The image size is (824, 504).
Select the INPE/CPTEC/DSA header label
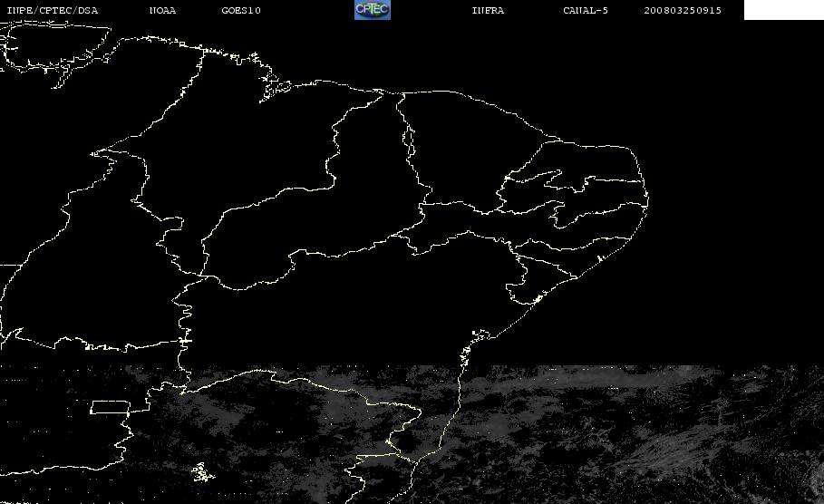click(52, 11)
